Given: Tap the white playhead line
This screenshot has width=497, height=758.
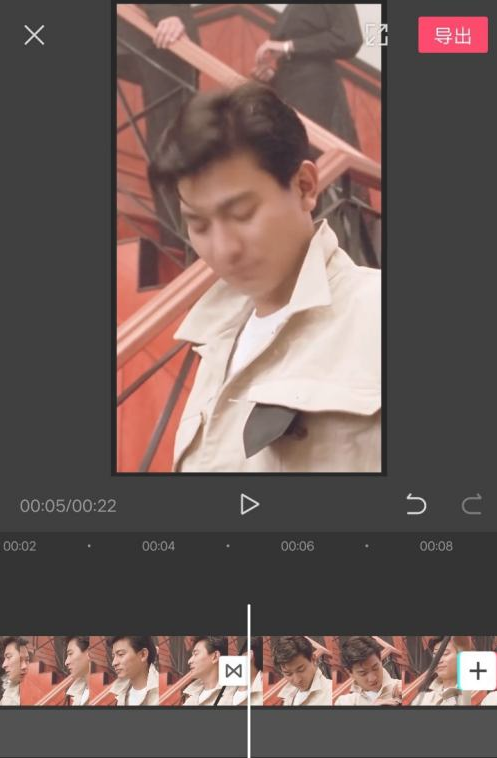Looking at the screenshot, I should click(x=249, y=681).
